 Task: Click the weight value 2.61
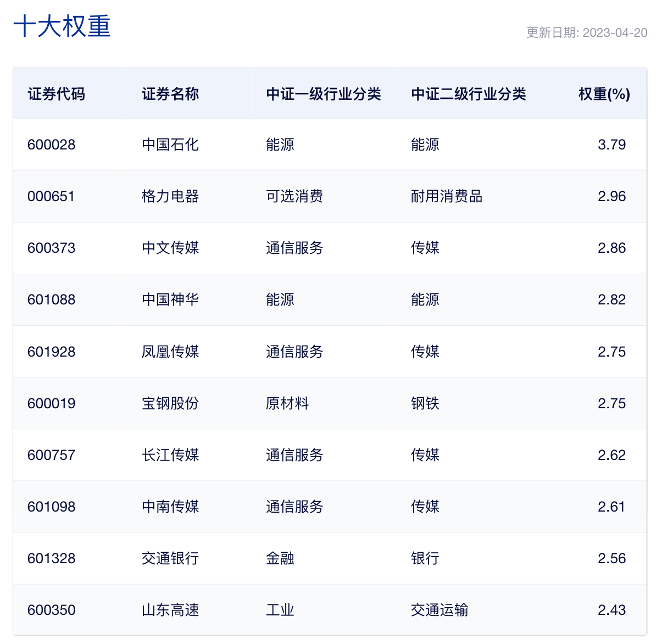pos(611,507)
